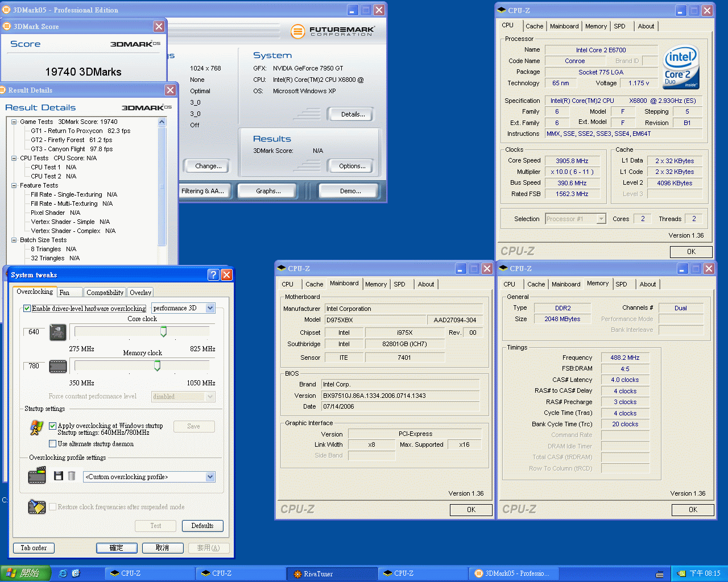The height and width of the screenshot is (582, 728).
Task: Select GT1 - Return To Proxycon row
Action: tap(80, 131)
